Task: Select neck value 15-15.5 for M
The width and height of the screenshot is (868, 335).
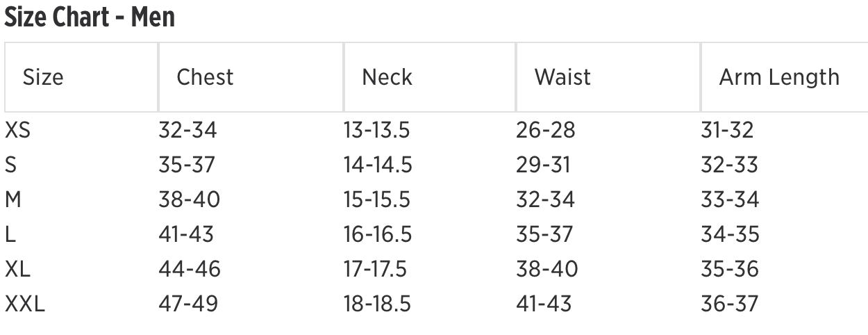Action: pos(377,199)
